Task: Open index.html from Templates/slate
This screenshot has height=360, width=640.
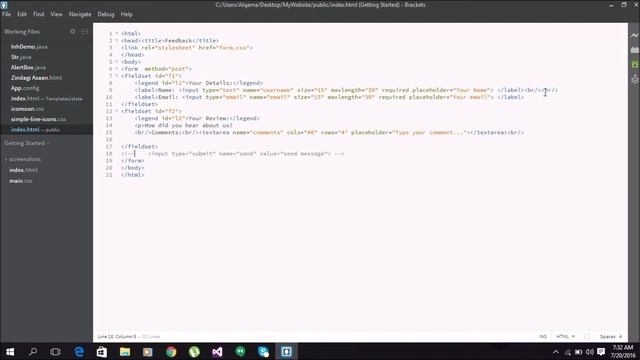Action: [47, 98]
